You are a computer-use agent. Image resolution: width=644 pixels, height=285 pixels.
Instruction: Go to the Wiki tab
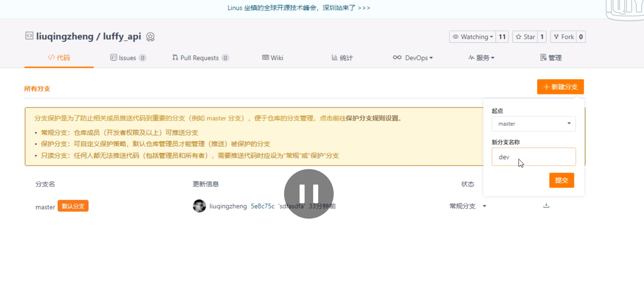pyautogui.click(x=273, y=58)
